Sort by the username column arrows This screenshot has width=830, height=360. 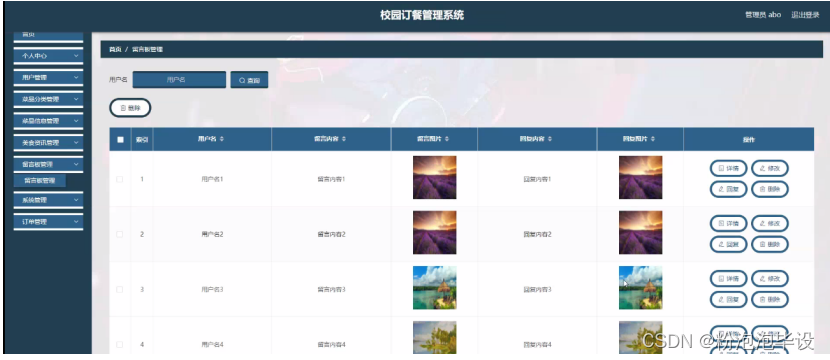[x=222, y=139]
